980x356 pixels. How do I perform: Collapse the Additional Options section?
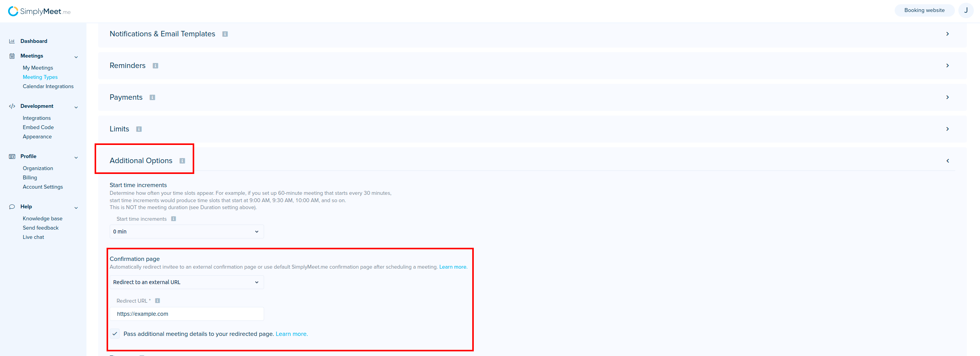(x=947, y=161)
